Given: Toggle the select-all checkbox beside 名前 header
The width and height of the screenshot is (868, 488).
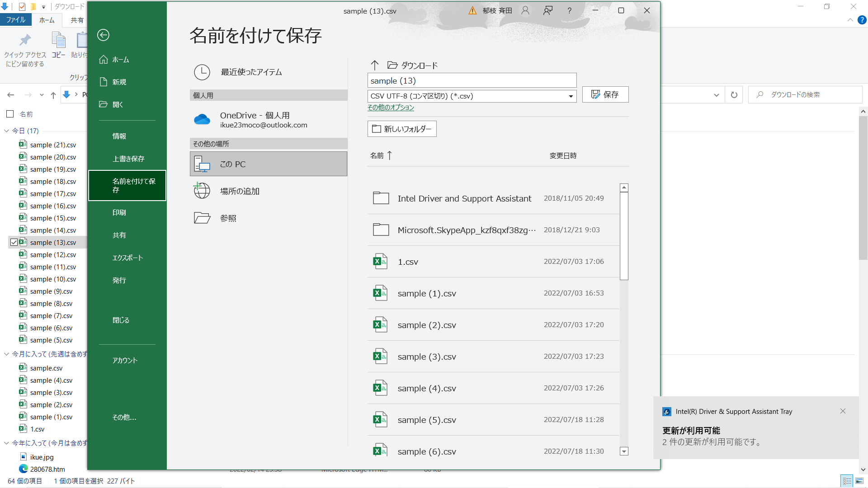Looking at the screenshot, I should (x=10, y=114).
